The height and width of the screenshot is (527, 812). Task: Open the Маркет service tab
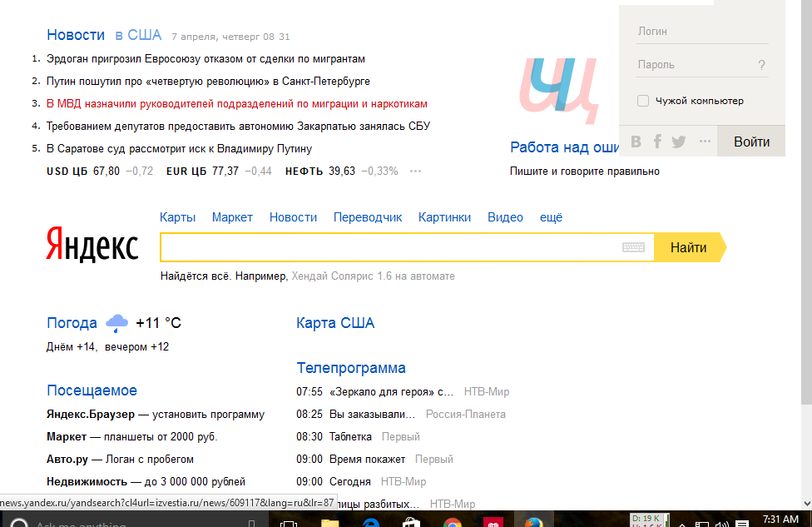click(232, 217)
